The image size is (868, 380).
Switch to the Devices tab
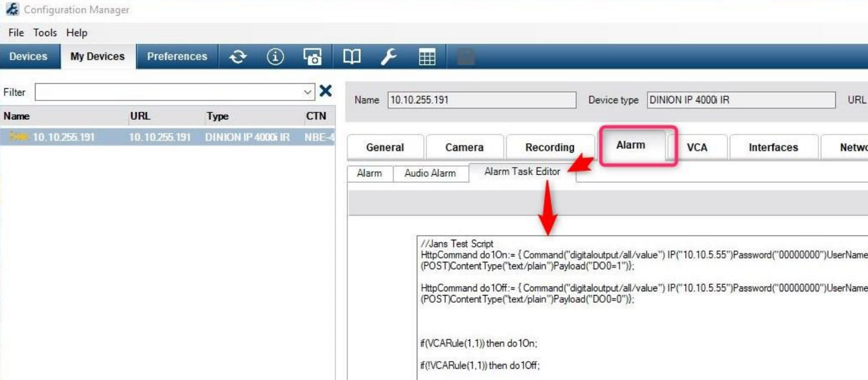coord(29,56)
